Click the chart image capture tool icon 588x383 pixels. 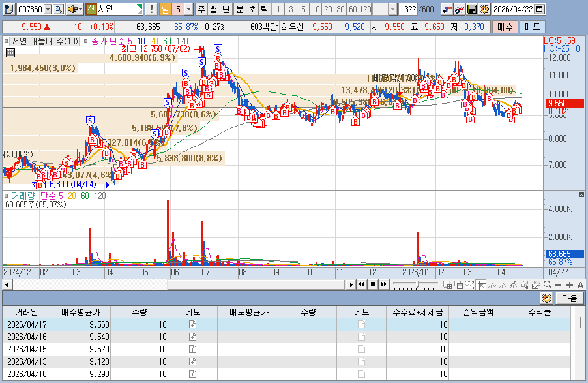pos(536,285)
